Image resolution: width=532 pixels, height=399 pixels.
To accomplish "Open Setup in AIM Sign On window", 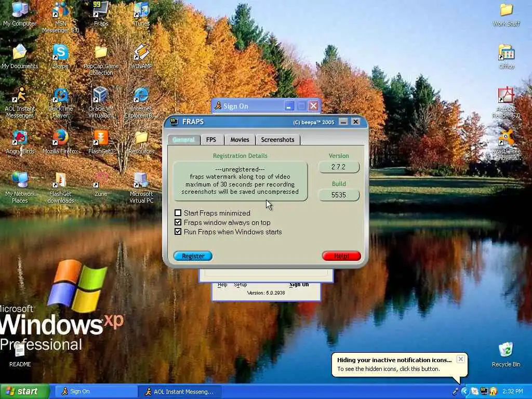I will tap(240, 285).
